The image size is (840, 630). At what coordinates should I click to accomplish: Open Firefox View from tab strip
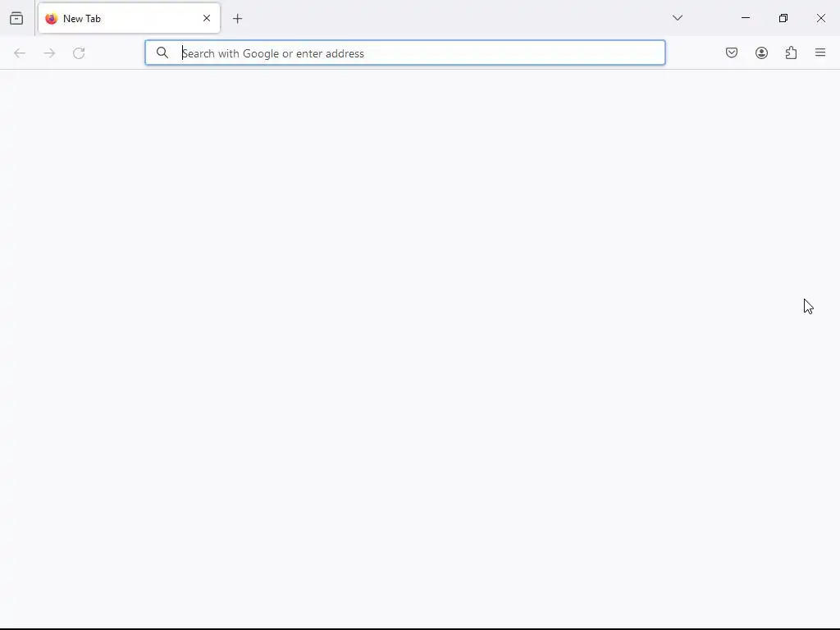coord(16,19)
